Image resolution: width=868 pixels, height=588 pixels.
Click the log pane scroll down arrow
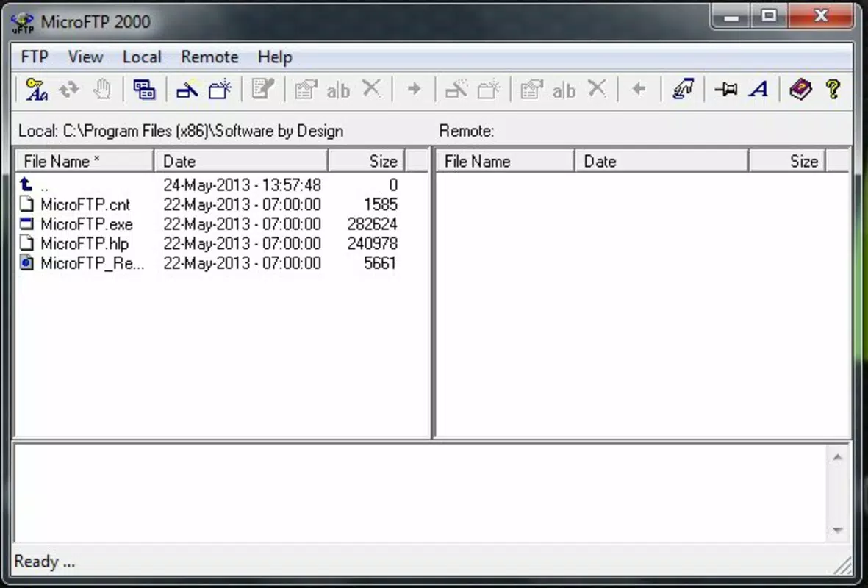click(x=837, y=531)
